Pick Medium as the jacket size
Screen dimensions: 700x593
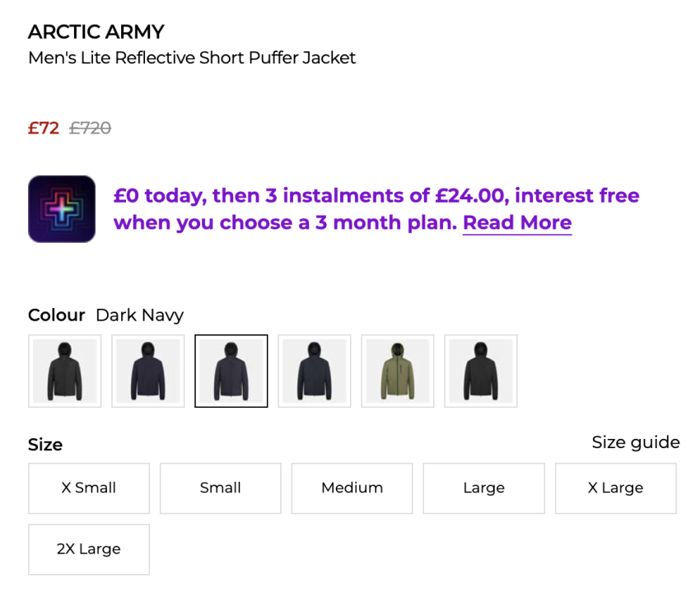pos(352,488)
